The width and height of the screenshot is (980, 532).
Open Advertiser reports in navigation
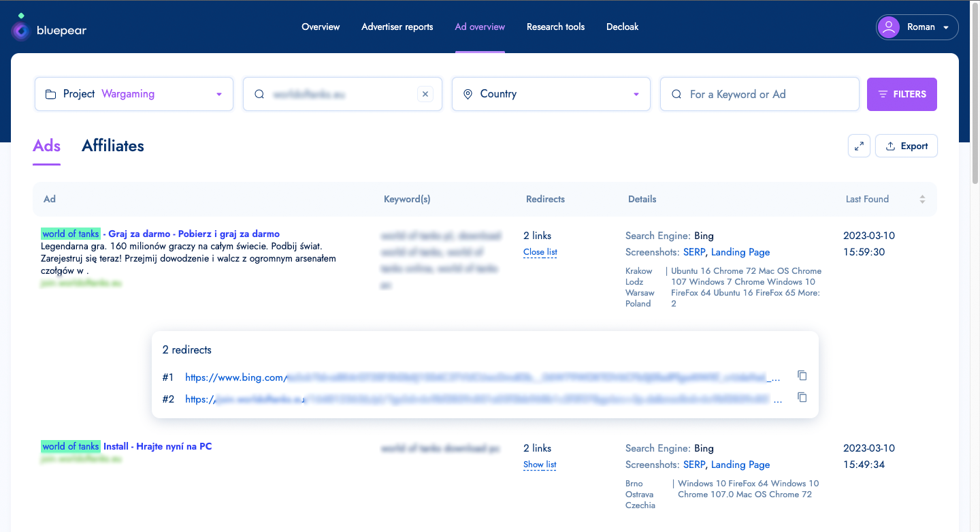click(x=397, y=27)
